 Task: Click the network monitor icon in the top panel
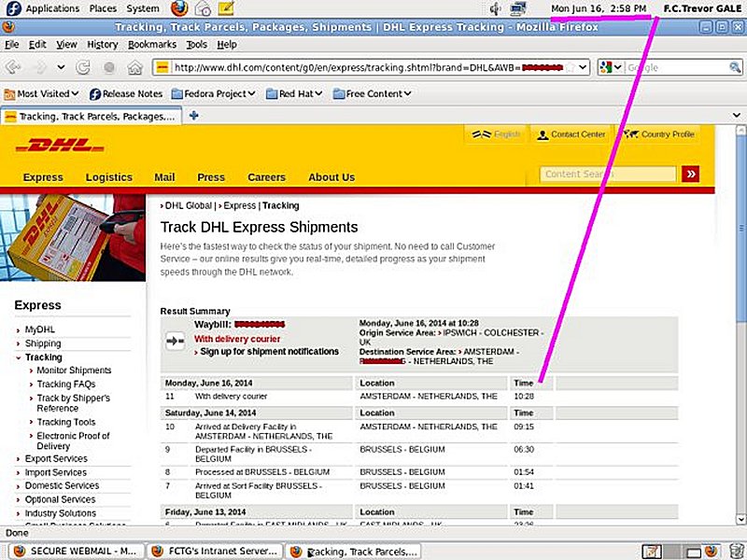tap(518, 8)
